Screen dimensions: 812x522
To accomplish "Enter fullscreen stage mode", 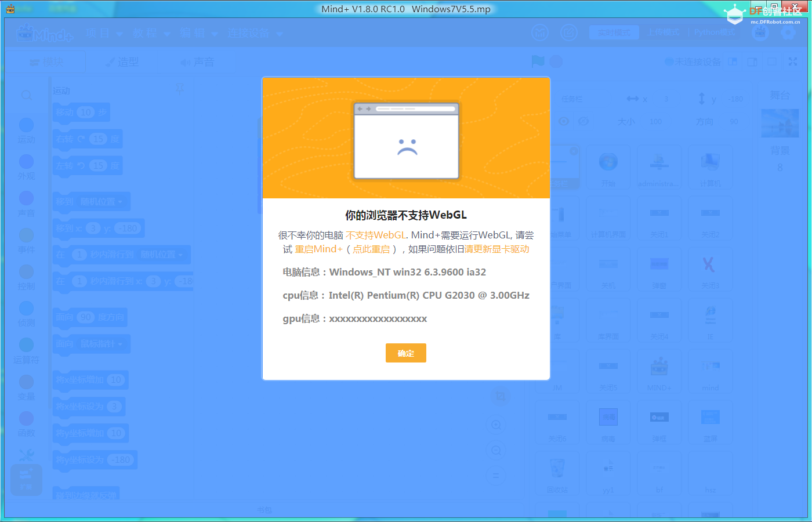I will (793, 61).
